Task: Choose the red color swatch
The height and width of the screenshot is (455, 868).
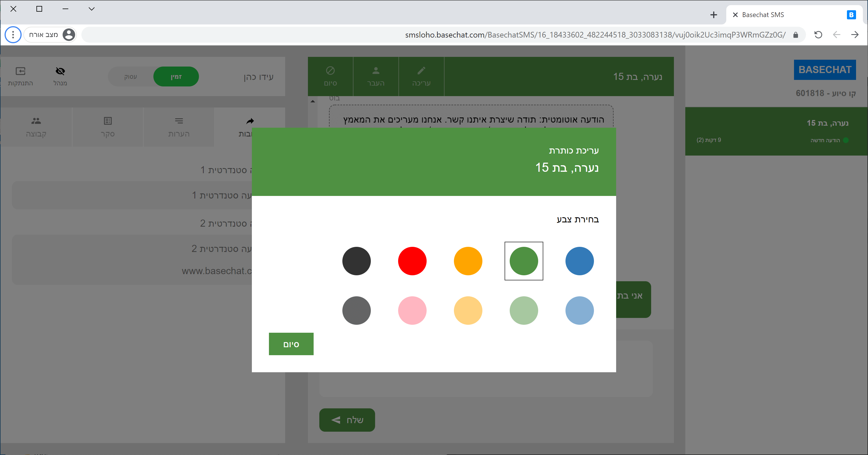Action: [412, 261]
